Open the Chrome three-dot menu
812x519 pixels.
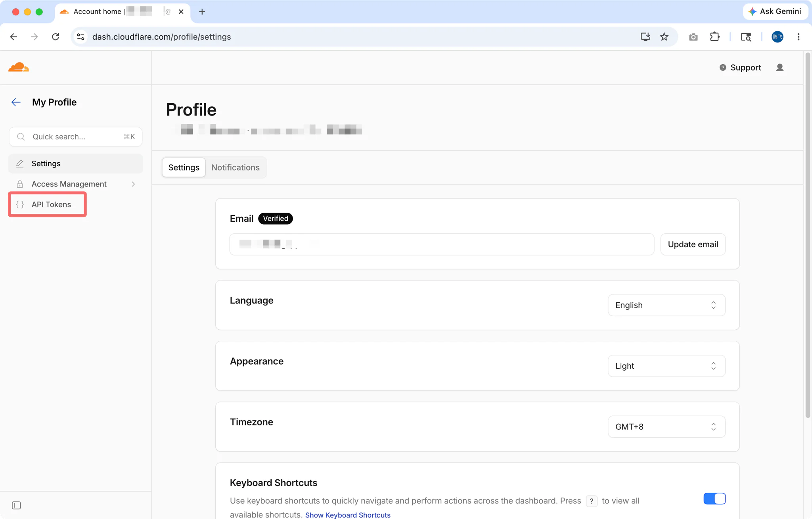tap(799, 37)
